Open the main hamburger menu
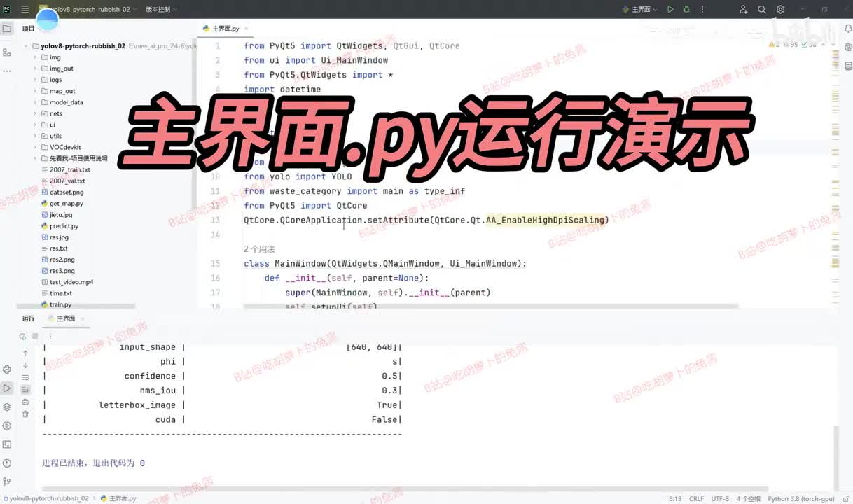The width and height of the screenshot is (853, 504). [25, 10]
